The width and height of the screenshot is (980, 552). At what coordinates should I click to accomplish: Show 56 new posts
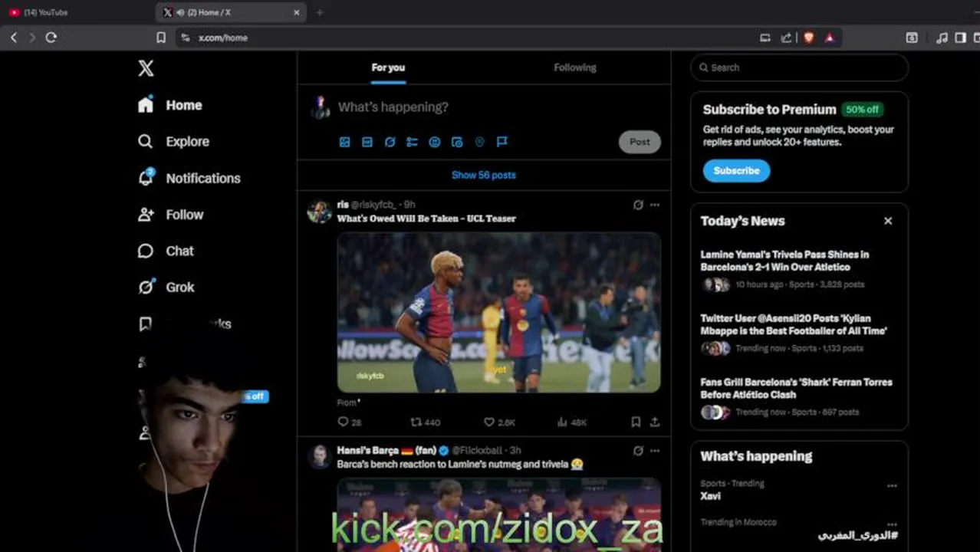[484, 175]
